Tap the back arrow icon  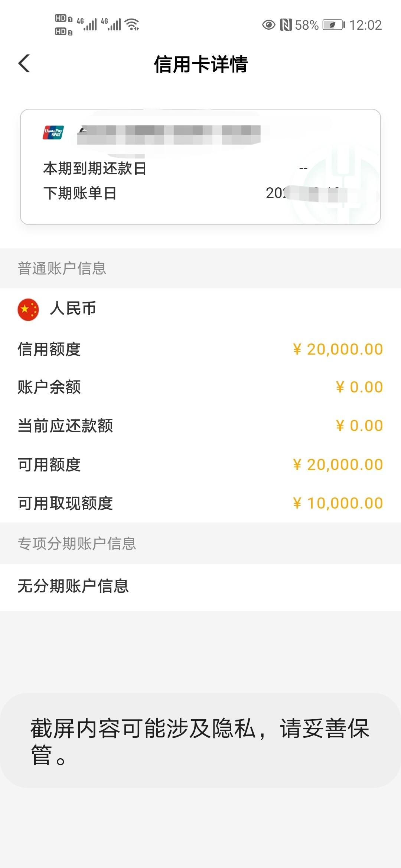pos(24,63)
